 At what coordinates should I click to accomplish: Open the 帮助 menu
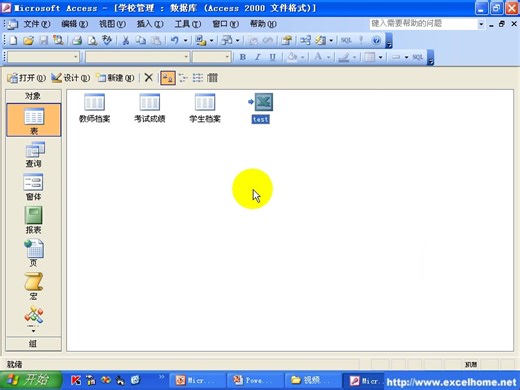263,24
